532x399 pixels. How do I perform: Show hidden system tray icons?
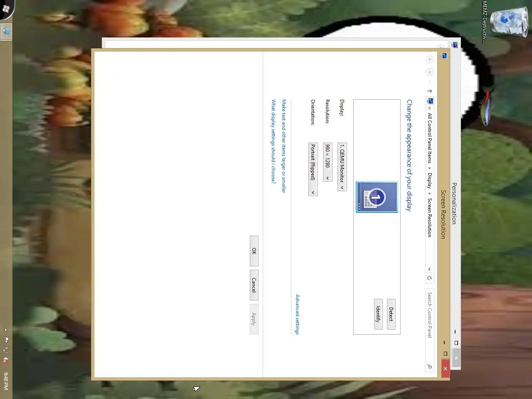coord(5,330)
